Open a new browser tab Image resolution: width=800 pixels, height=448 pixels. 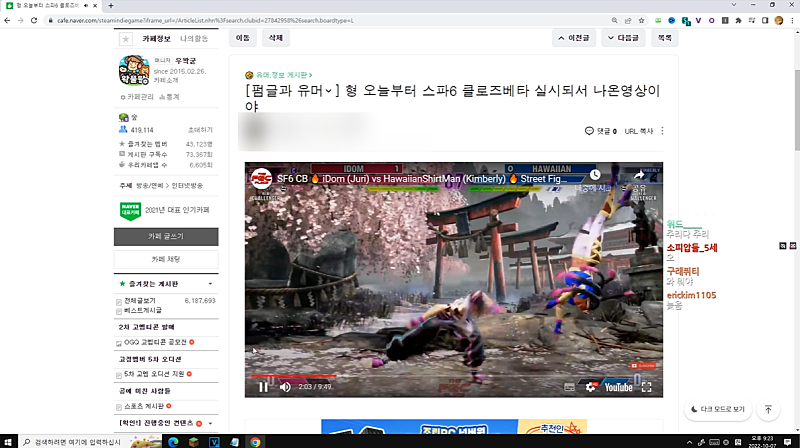point(111,6)
